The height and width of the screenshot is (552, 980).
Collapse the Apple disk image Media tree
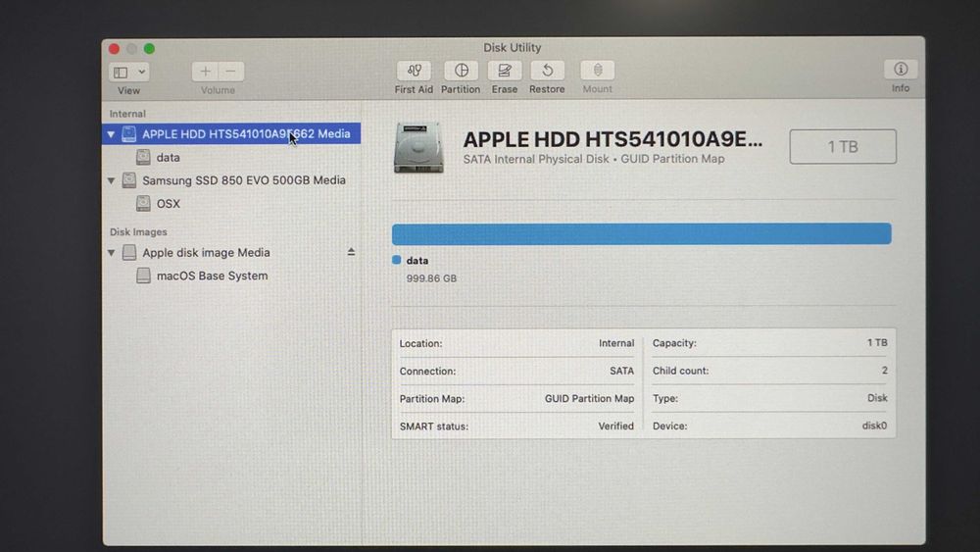pos(111,253)
